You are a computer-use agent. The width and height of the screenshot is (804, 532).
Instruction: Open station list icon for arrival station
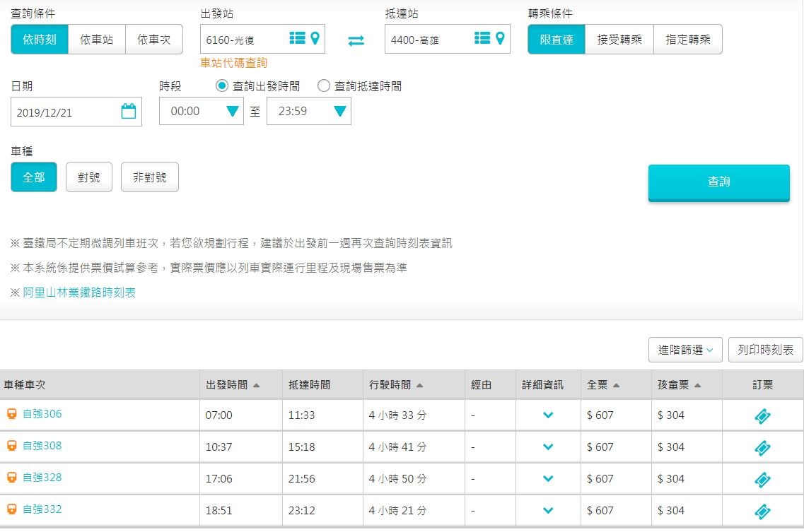pyautogui.click(x=482, y=38)
